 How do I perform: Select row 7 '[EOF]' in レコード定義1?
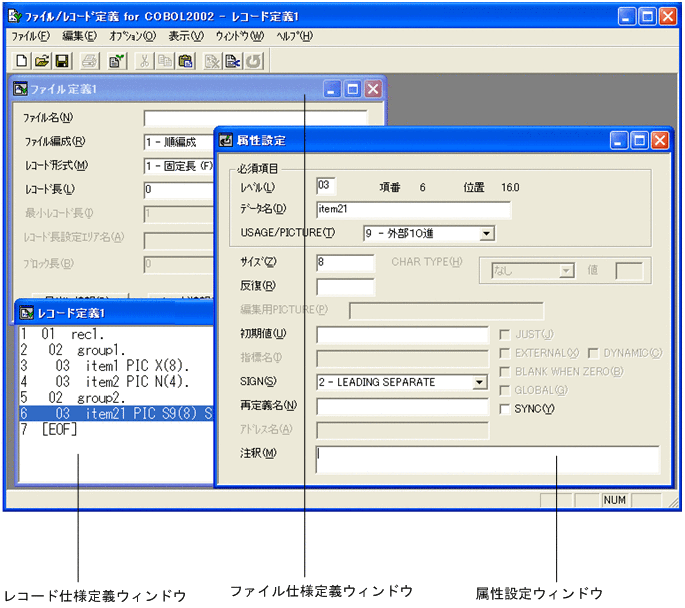click(116, 429)
